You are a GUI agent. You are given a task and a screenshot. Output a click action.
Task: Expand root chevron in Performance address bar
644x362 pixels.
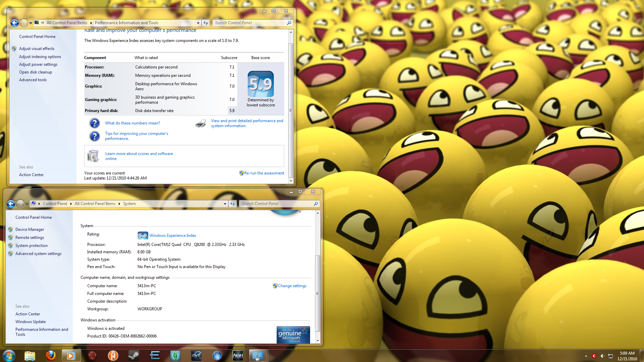coord(43,23)
